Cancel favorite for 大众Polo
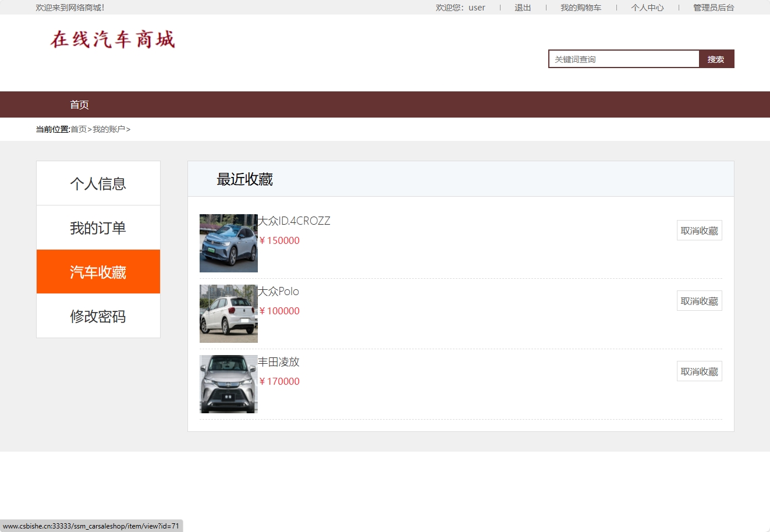 pos(699,300)
